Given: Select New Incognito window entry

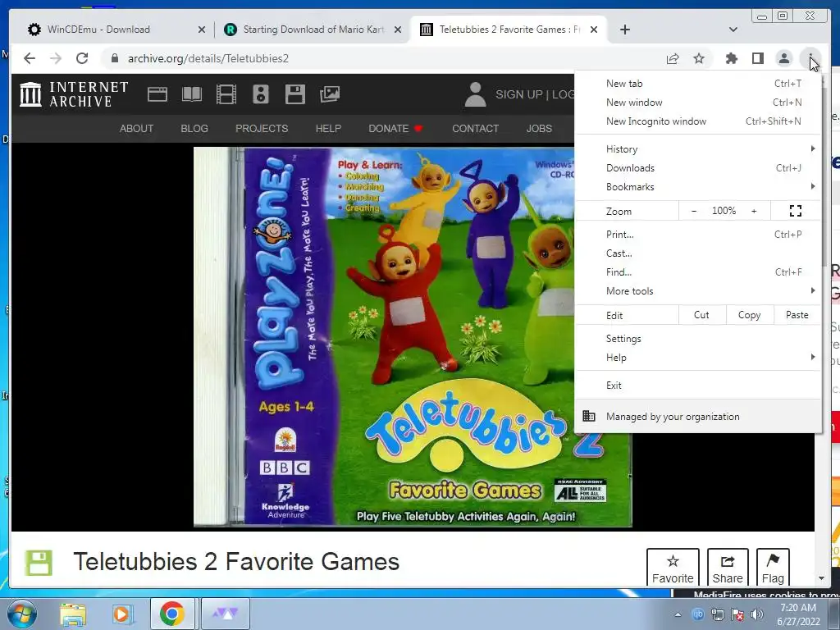Looking at the screenshot, I should [697, 121].
